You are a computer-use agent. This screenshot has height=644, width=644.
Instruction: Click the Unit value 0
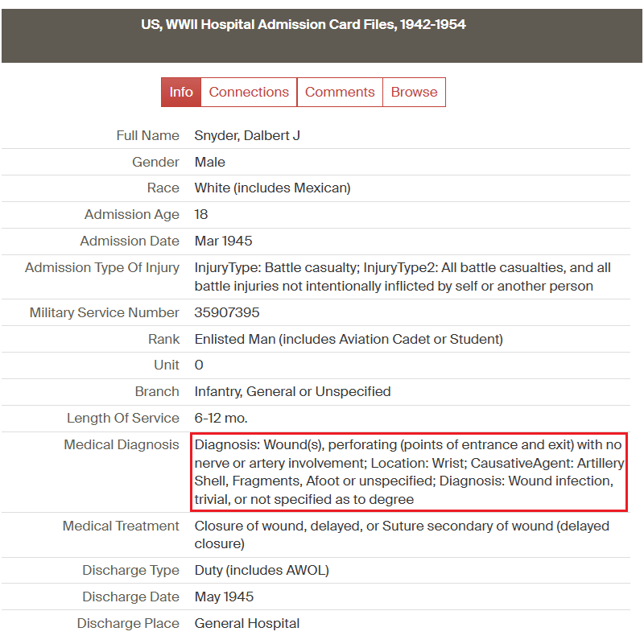pos(199,365)
